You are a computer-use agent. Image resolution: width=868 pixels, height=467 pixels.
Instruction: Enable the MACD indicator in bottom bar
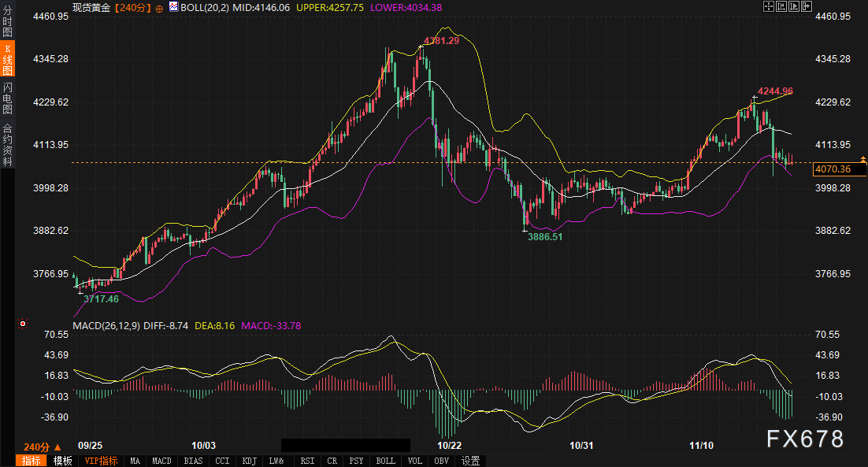tap(161, 461)
